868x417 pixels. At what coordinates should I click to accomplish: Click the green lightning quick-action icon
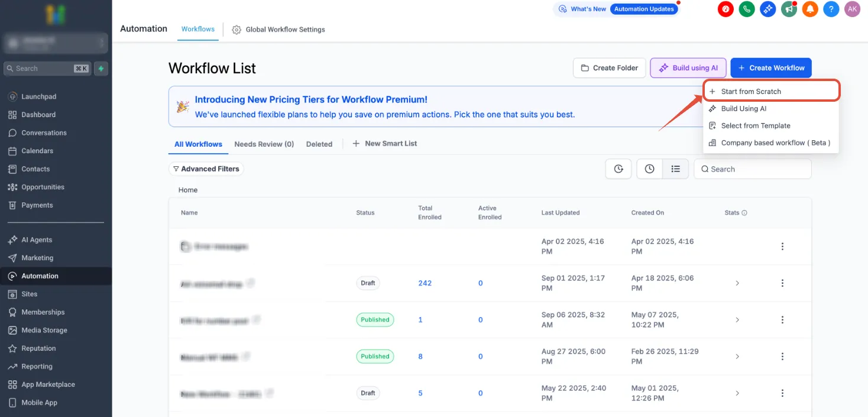pos(101,69)
